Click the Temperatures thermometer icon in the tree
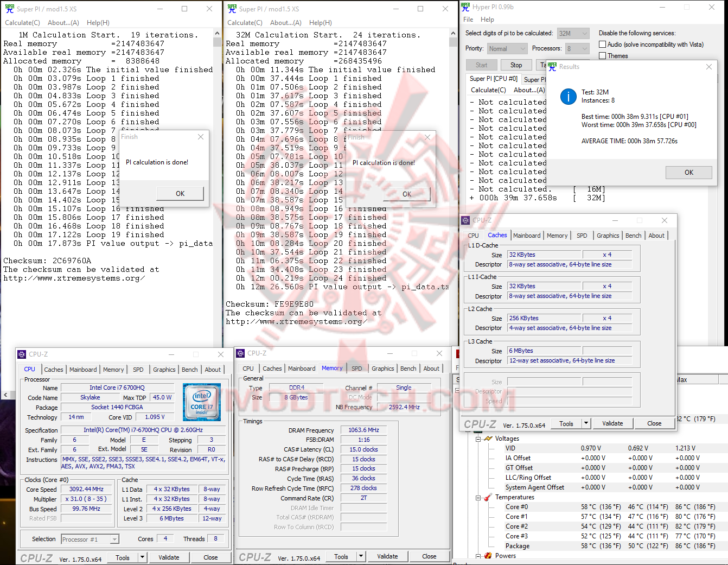This screenshot has height=565, width=728. tap(488, 497)
